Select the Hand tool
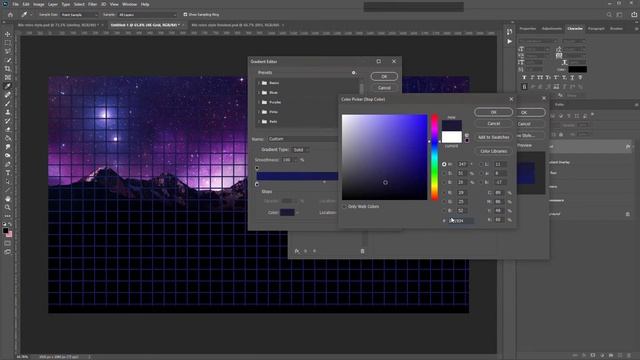 [x=7, y=199]
